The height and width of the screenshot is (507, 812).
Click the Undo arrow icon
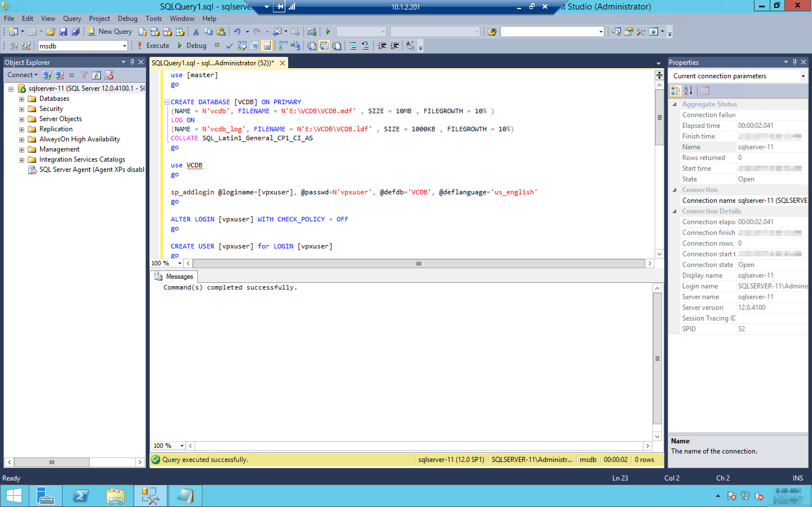coord(237,32)
